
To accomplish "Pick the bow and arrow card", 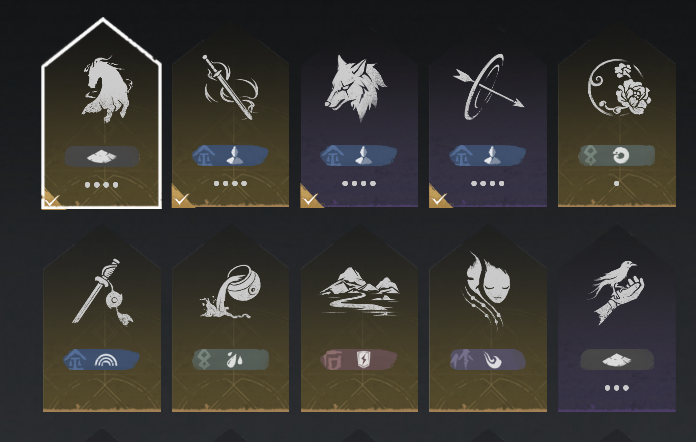I will [488, 115].
